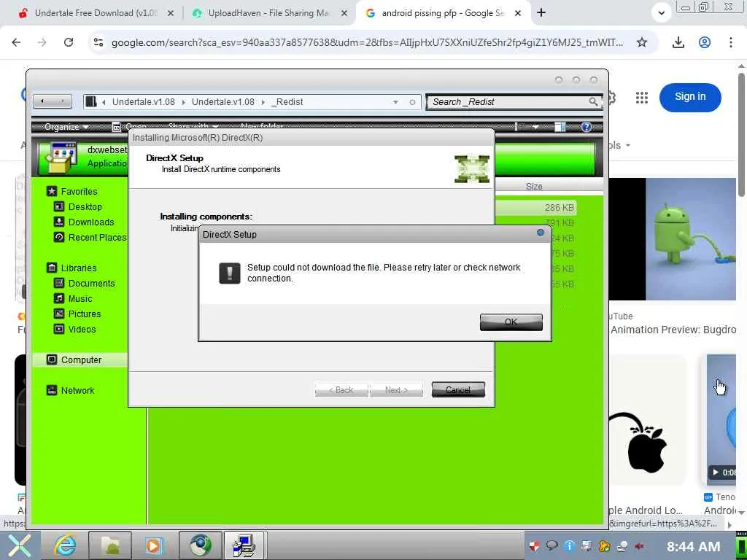Screen dimensions: 747x560
Task: Switch to the UploadHaven File Sharing tab
Action: pyautogui.click(x=269, y=13)
